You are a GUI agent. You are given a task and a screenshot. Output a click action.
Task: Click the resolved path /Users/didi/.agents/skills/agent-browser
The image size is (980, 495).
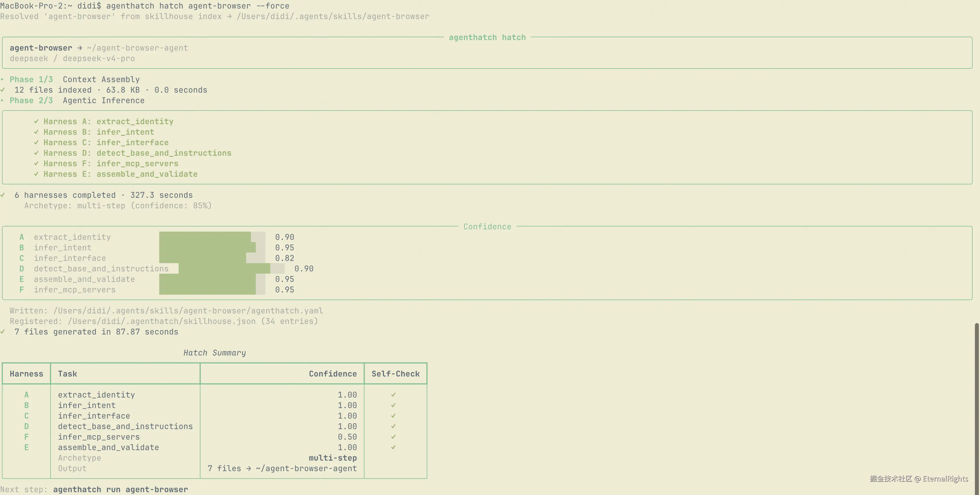333,16
